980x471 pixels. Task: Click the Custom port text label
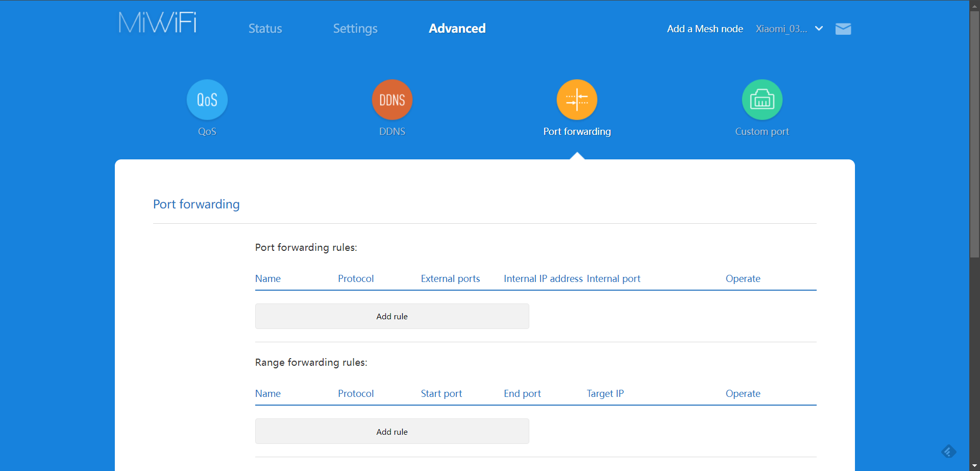pyautogui.click(x=762, y=132)
